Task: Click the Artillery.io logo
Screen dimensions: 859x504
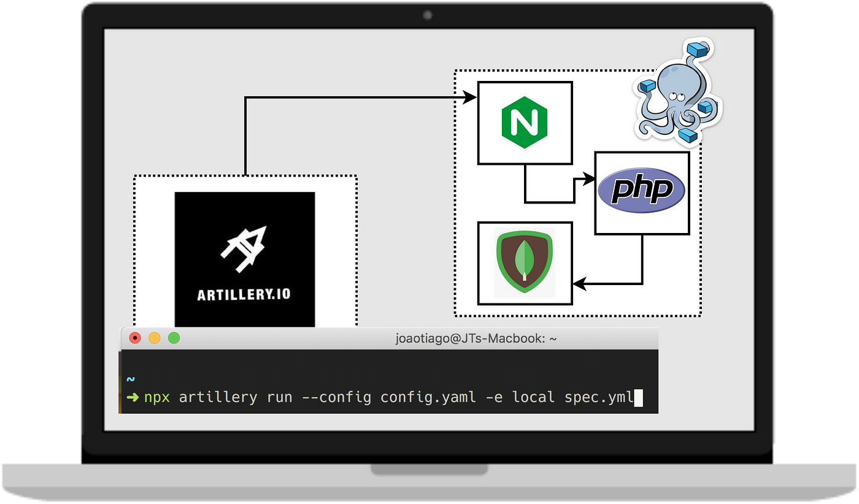Action: [245, 259]
